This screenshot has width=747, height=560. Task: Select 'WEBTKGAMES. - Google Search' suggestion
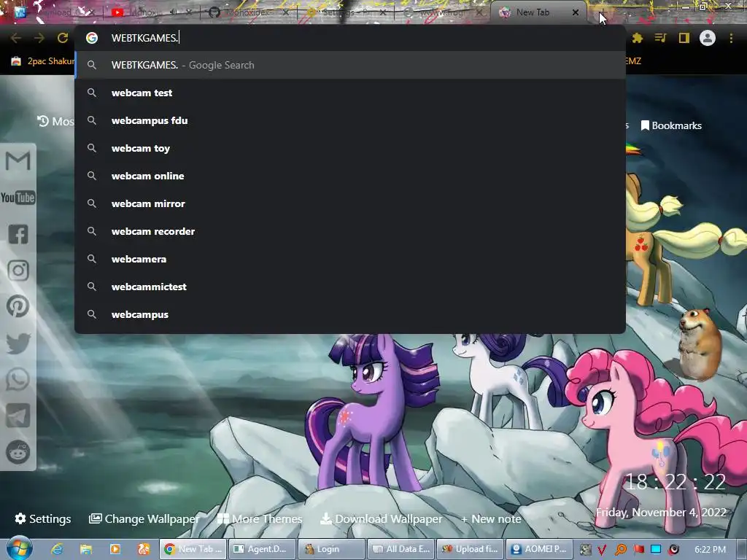(350, 65)
